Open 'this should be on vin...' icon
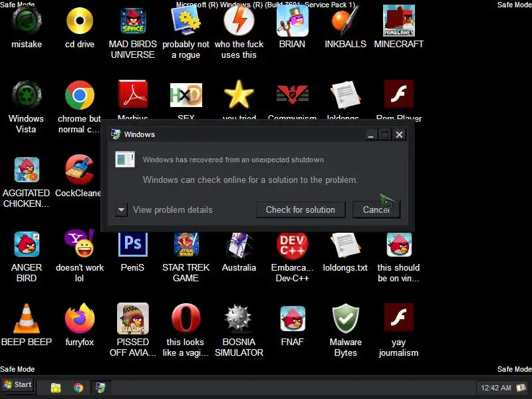The image size is (532, 399). (399, 244)
